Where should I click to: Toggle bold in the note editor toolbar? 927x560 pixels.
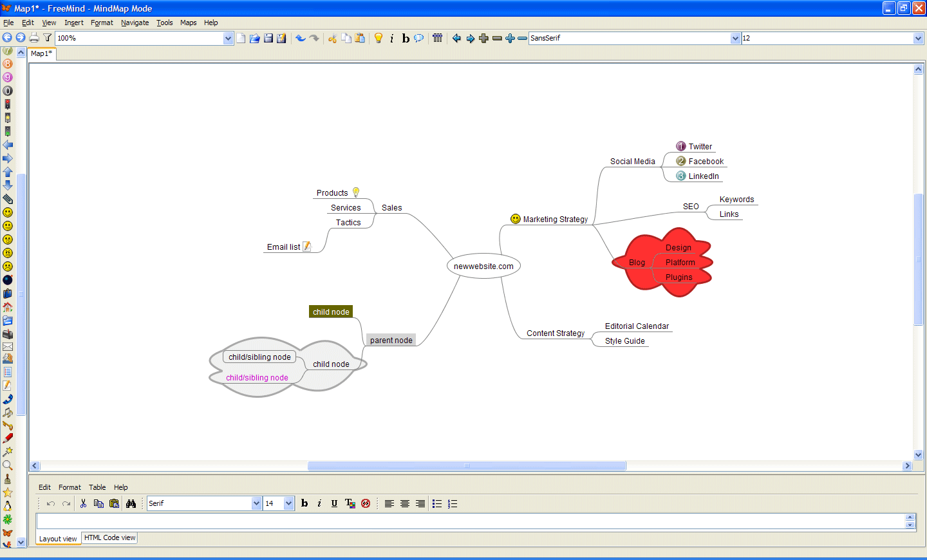point(304,503)
